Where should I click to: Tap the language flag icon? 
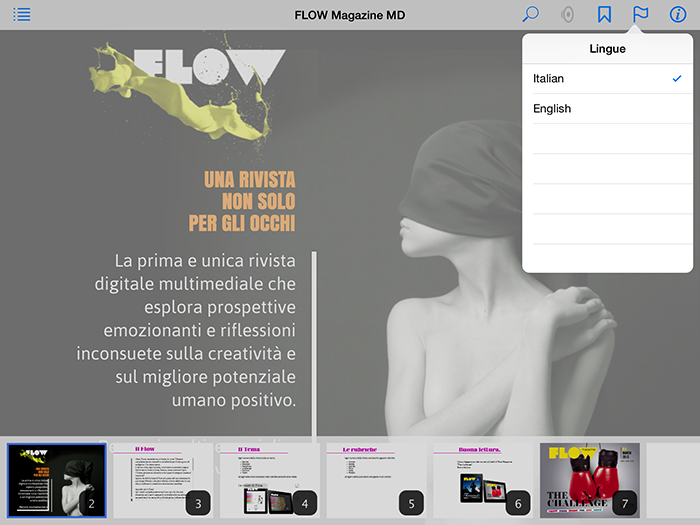tap(640, 14)
